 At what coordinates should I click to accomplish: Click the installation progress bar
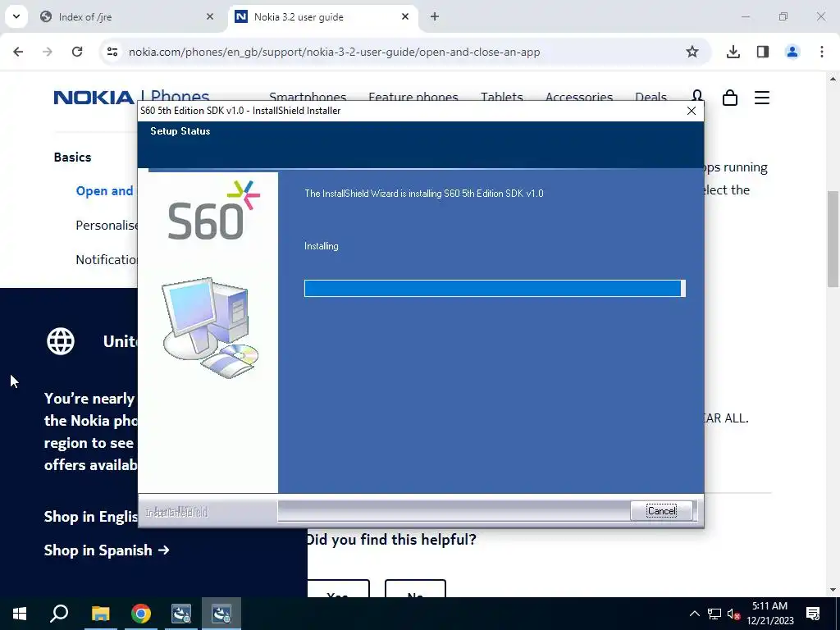(495, 288)
